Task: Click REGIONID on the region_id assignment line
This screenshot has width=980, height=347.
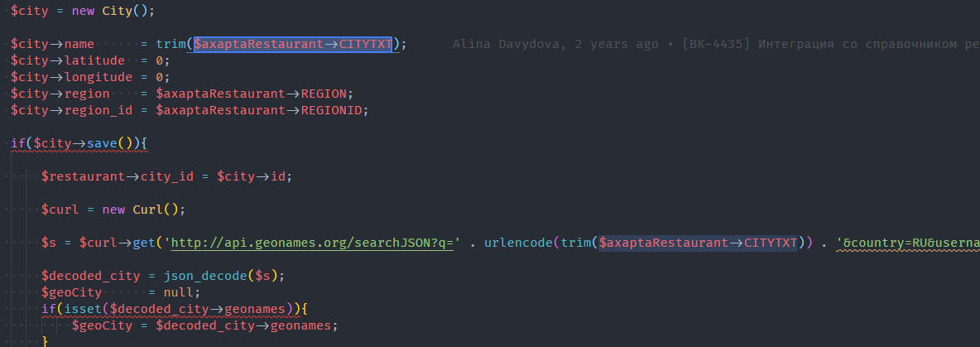Action: coord(334,110)
